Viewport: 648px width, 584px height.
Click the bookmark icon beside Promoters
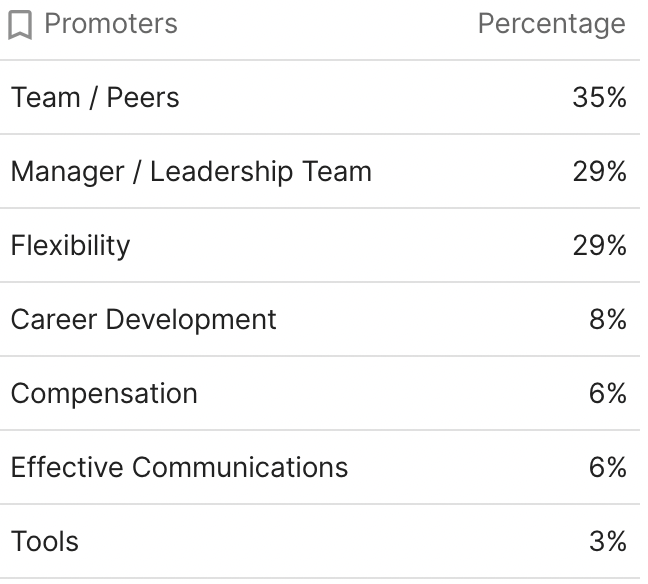pyautogui.click(x=20, y=25)
